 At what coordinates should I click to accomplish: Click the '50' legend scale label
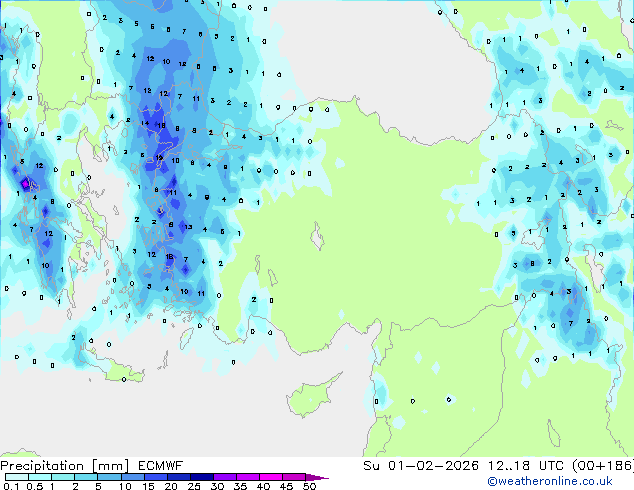[x=309, y=486]
